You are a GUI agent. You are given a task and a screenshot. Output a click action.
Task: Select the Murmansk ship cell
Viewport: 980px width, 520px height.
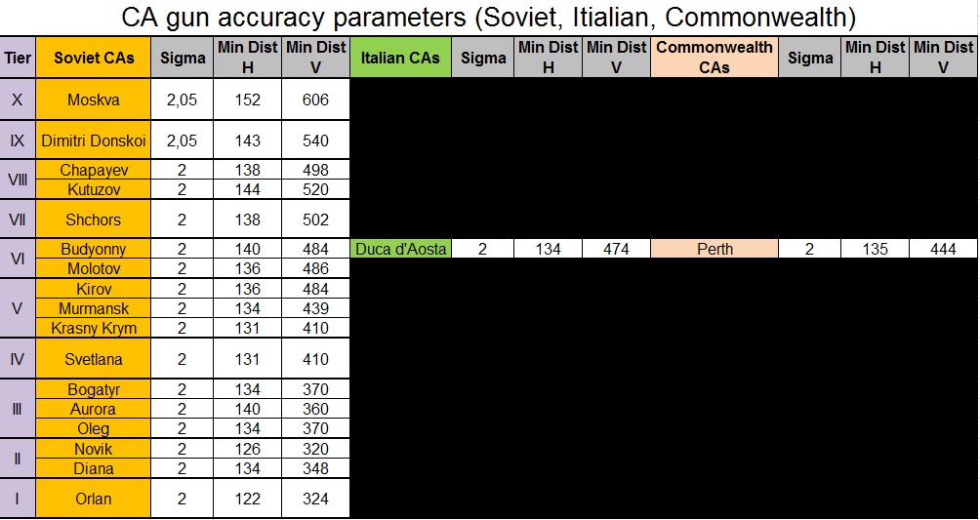[x=93, y=308]
